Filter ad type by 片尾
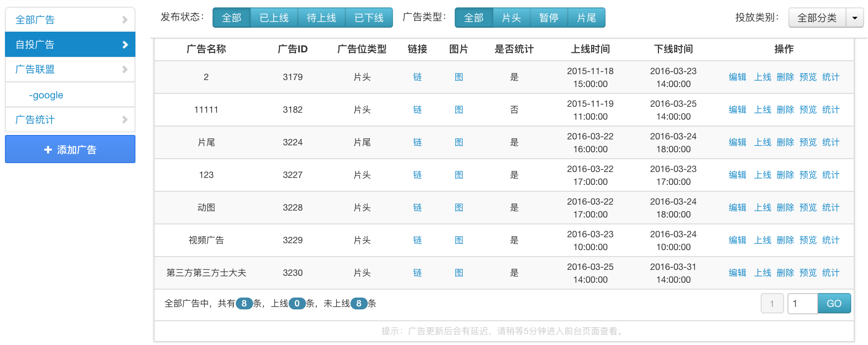Image resolution: width=868 pixels, height=345 pixels. pyautogui.click(x=586, y=18)
